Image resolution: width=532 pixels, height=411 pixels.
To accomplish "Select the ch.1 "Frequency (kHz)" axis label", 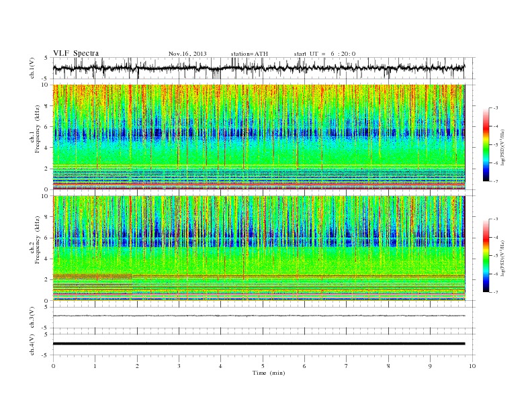I will (38, 129).
